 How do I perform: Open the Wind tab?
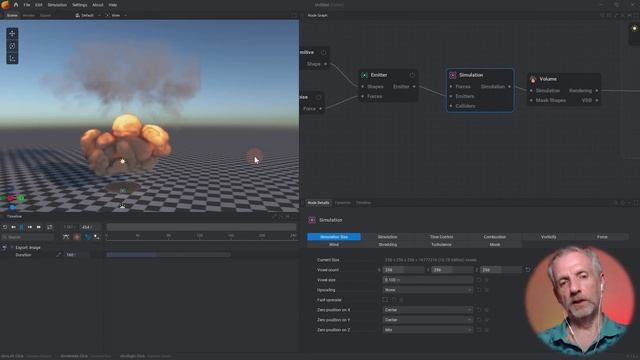pos(334,244)
